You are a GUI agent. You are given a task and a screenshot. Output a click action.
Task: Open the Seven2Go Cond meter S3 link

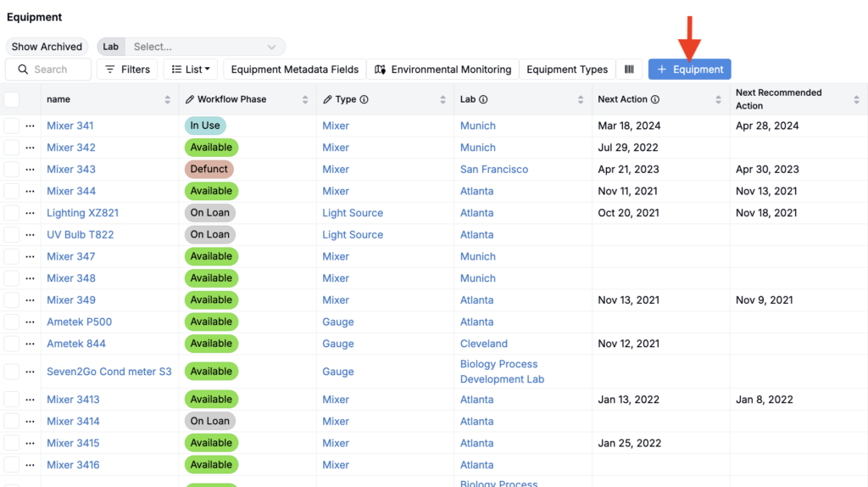click(x=108, y=372)
